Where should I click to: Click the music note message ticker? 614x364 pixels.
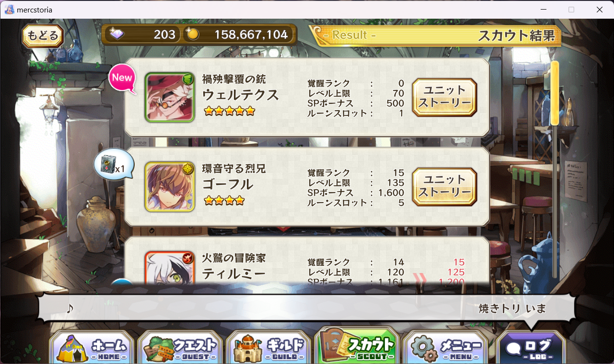pyautogui.click(x=307, y=308)
